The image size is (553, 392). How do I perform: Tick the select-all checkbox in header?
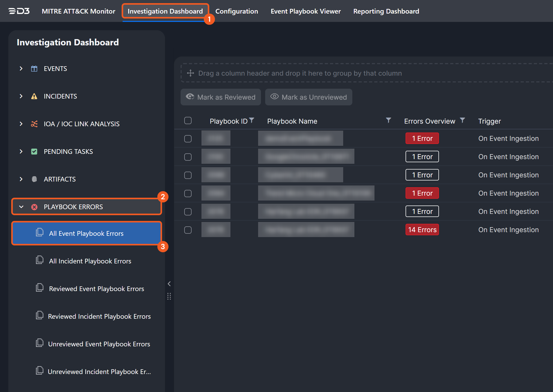tap(188, 120)
